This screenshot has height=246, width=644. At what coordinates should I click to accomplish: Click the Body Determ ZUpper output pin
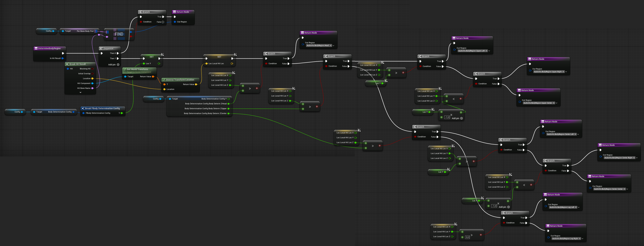point(229,109)
